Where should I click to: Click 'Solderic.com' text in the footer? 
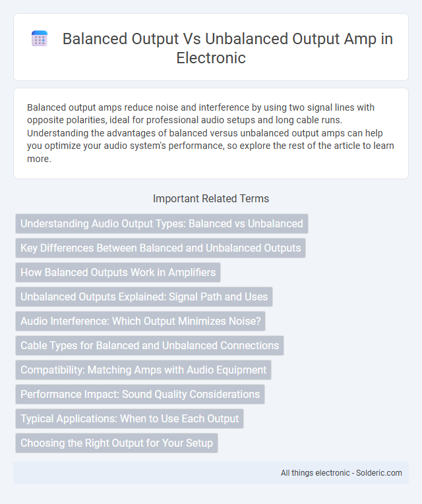[x=379, y=473]
